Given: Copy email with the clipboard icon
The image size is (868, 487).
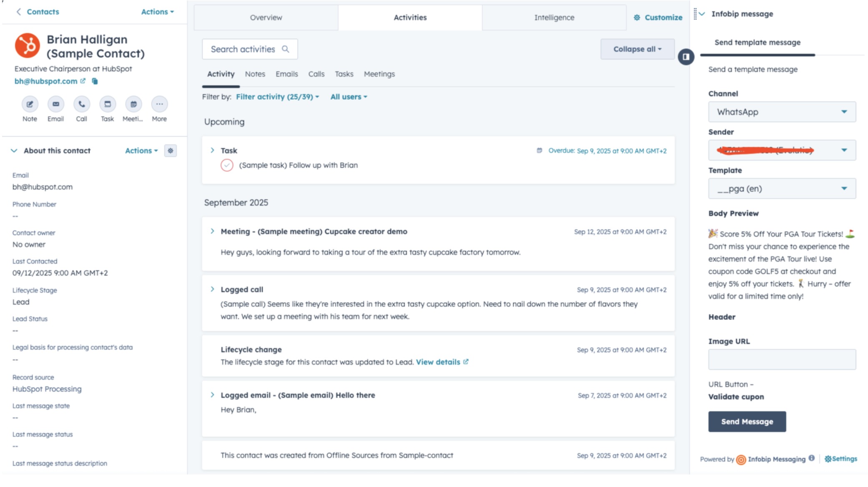Looking at the screenshot, I should pos(95,81).
